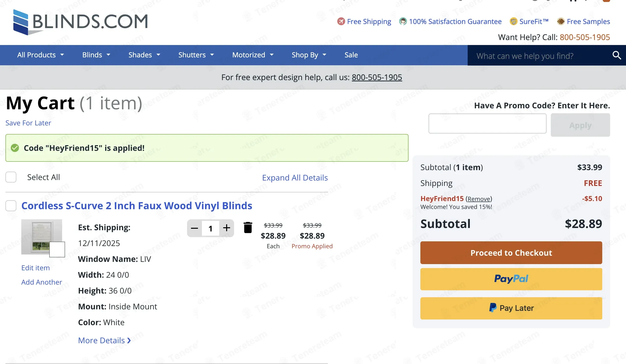Click Free Samples link text
The width and height of the screenshot is (626, 364).
coord(588,22)
